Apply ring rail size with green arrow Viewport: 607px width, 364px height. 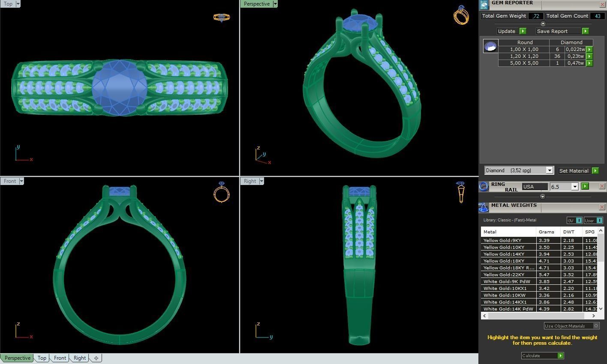(x=585, y=186)
